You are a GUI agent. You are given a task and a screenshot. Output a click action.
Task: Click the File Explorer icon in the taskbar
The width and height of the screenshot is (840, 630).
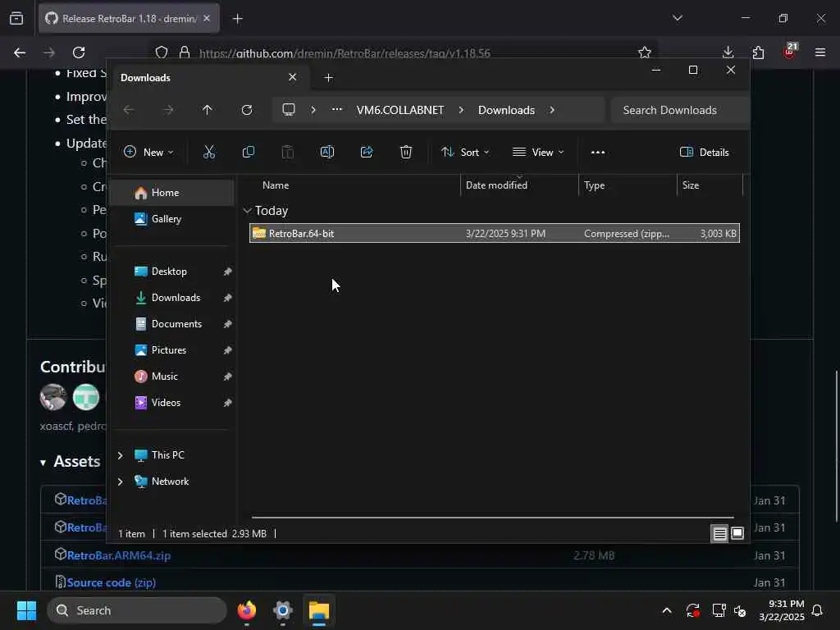click(x=319, y=610)
